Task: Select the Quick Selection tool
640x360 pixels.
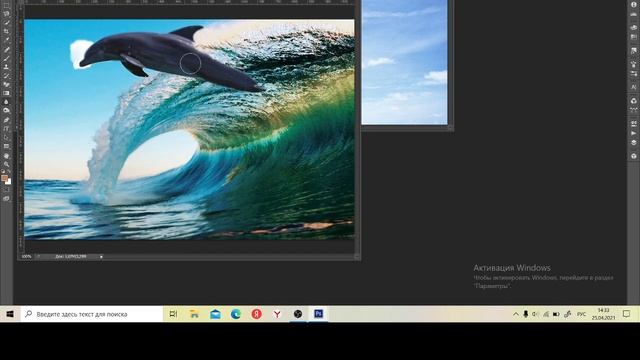Action: coord(6,22)
